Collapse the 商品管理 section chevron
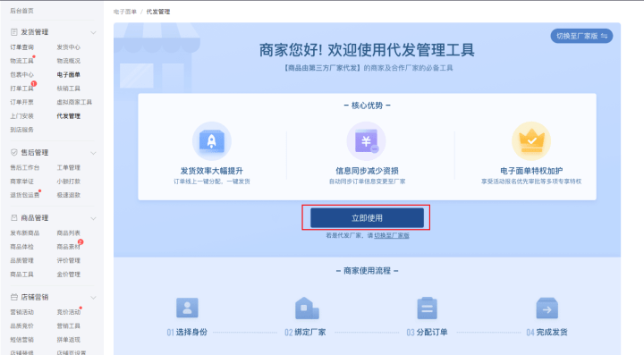 pos(93,218)
